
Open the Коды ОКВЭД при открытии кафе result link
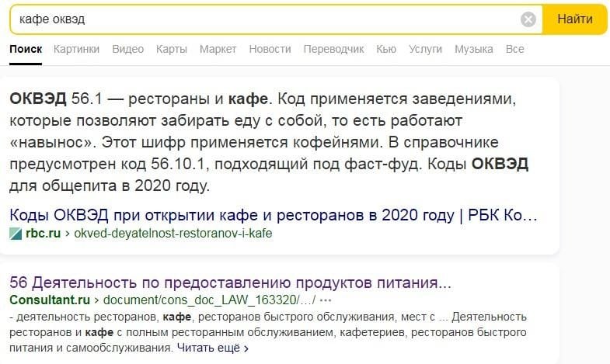tap(273, 215)
